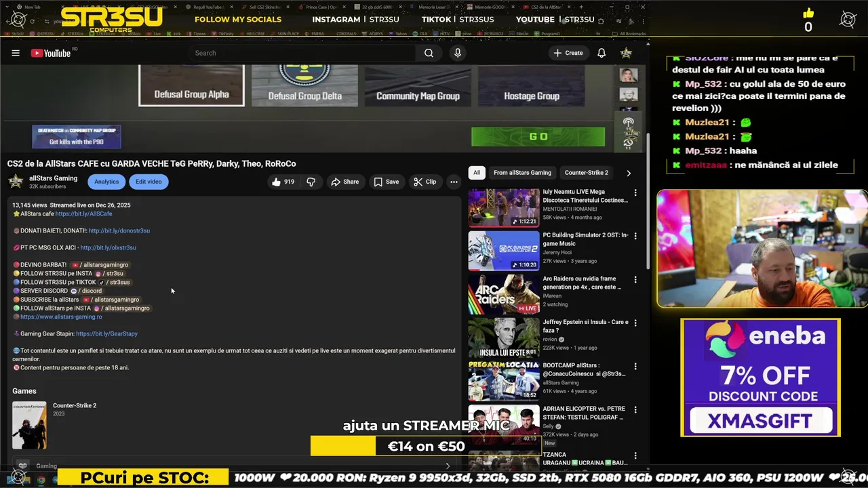Open the allStars Gaming channel name

tap(53, 178)
